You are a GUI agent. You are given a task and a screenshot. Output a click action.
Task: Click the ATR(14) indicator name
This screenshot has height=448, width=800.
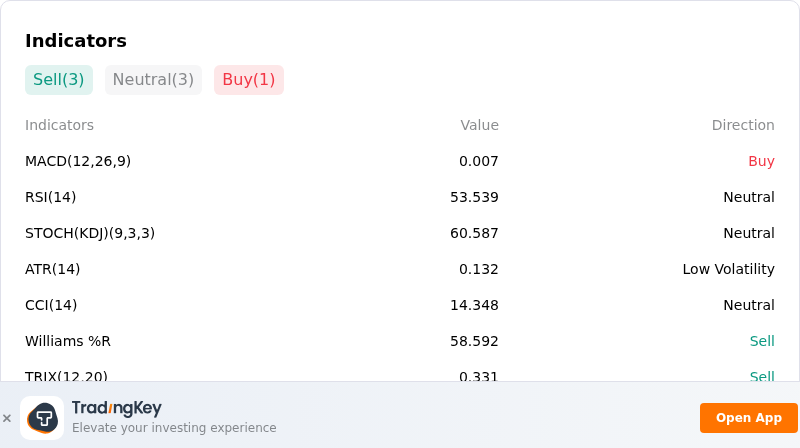53,269
